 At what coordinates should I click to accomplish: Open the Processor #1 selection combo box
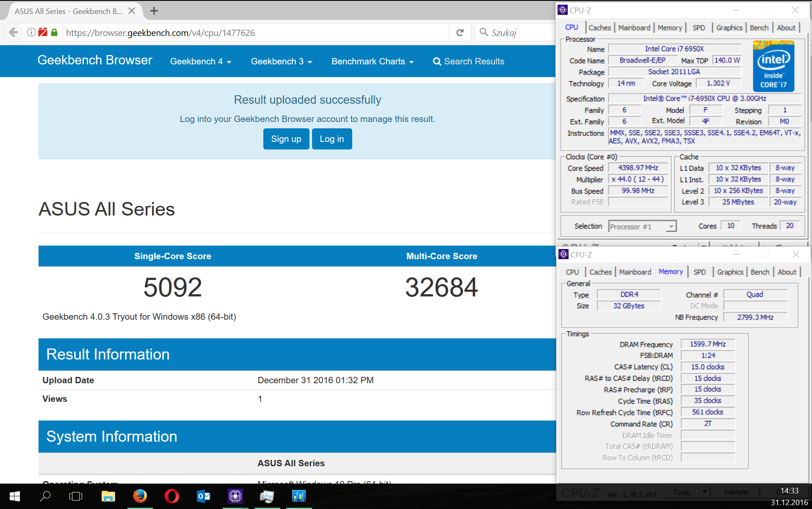642,227
